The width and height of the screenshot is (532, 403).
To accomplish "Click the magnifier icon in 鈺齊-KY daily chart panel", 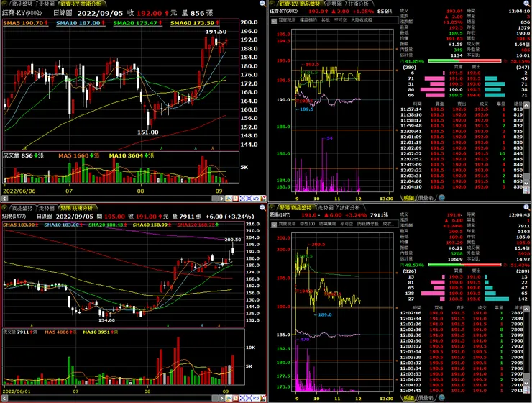I will pos(262,4).
